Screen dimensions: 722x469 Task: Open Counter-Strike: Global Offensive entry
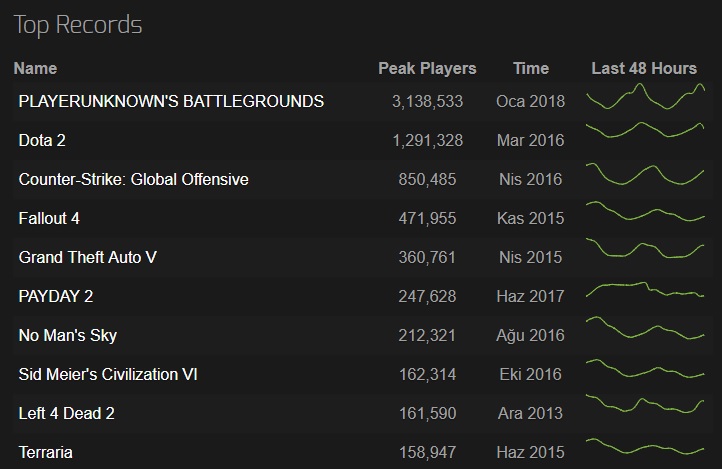click(133, 179)
